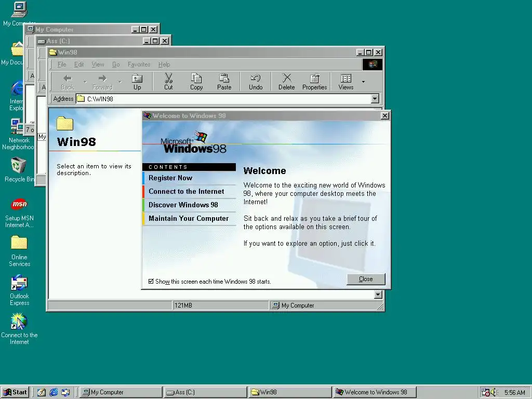Open the Go menu
532x399 pixels.
[116, 64]
